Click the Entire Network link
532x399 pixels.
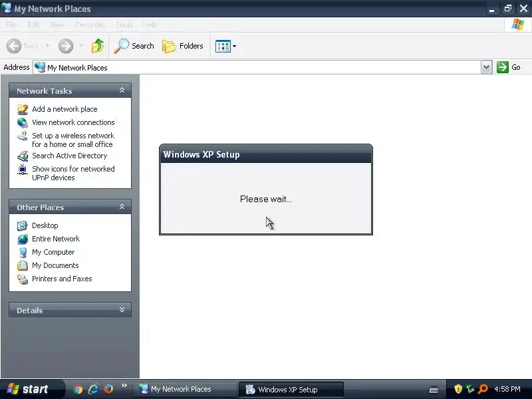point(56,239)
